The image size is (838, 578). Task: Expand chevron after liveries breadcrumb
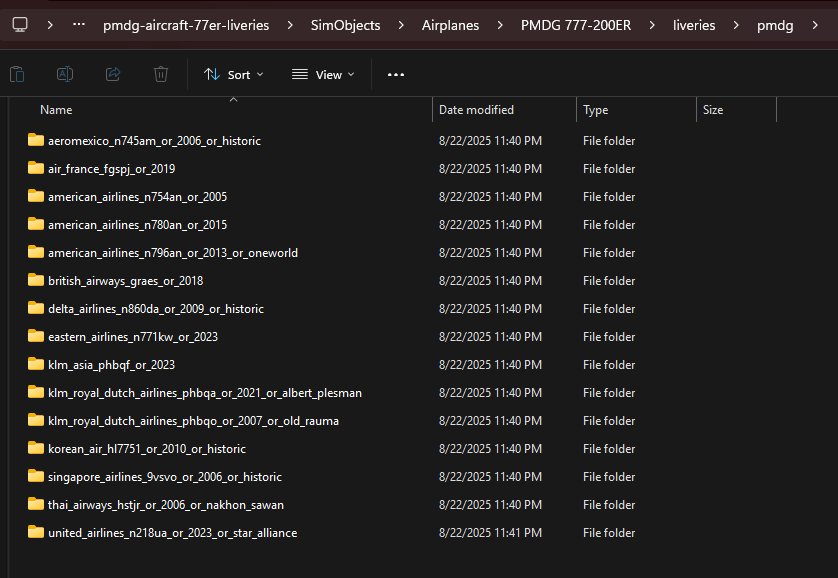coord(736,25)
